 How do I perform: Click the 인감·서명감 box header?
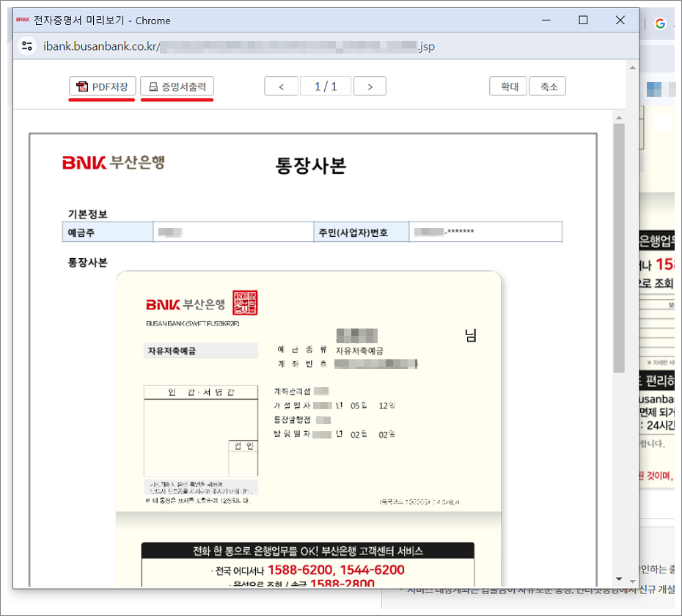(x=200, y=392)
